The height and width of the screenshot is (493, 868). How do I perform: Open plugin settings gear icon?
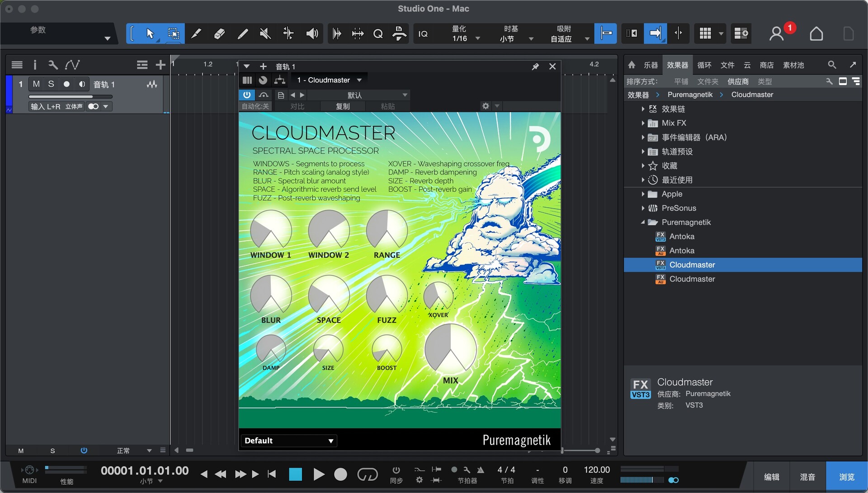click(486, 106)
